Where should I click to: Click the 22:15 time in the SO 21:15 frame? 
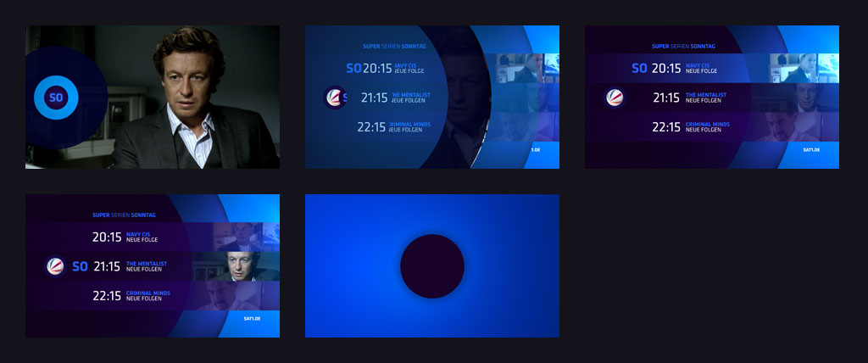(107, 296)
